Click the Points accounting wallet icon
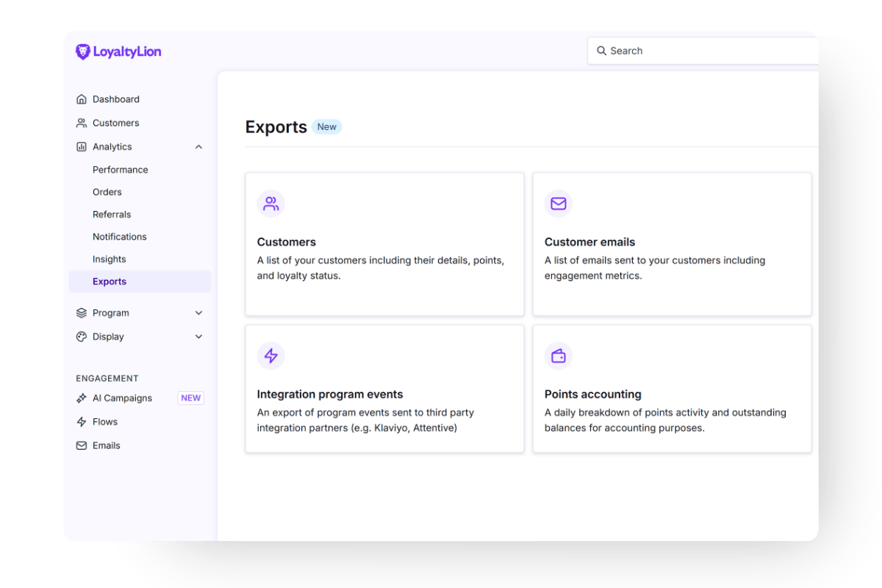Screen dimensions: 882x588 [558, 355]
